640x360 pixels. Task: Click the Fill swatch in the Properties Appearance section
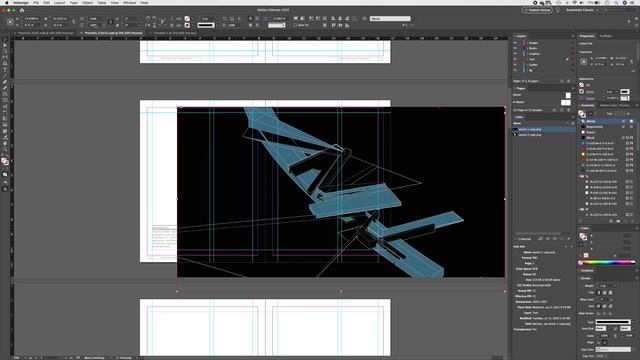pos(582,85)
